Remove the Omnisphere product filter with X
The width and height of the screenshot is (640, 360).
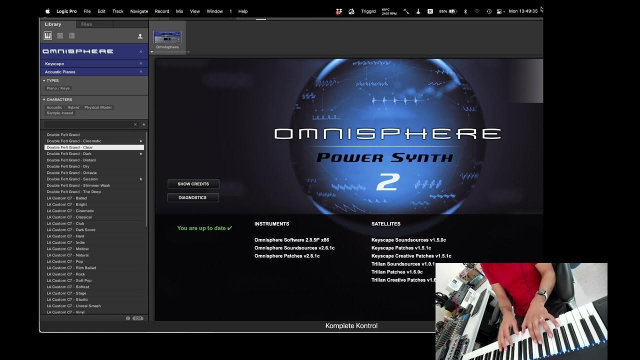(x=141, y=51)
